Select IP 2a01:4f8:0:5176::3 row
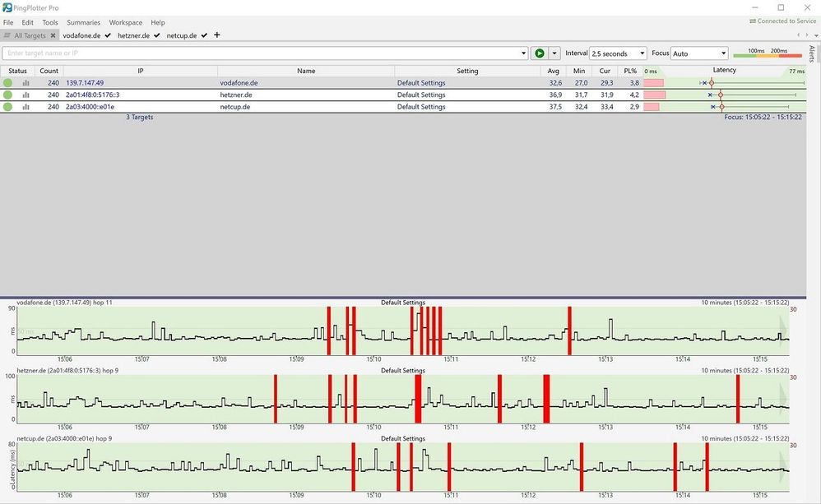Screen dimensions: 821x504 click(x=93, y=95)
